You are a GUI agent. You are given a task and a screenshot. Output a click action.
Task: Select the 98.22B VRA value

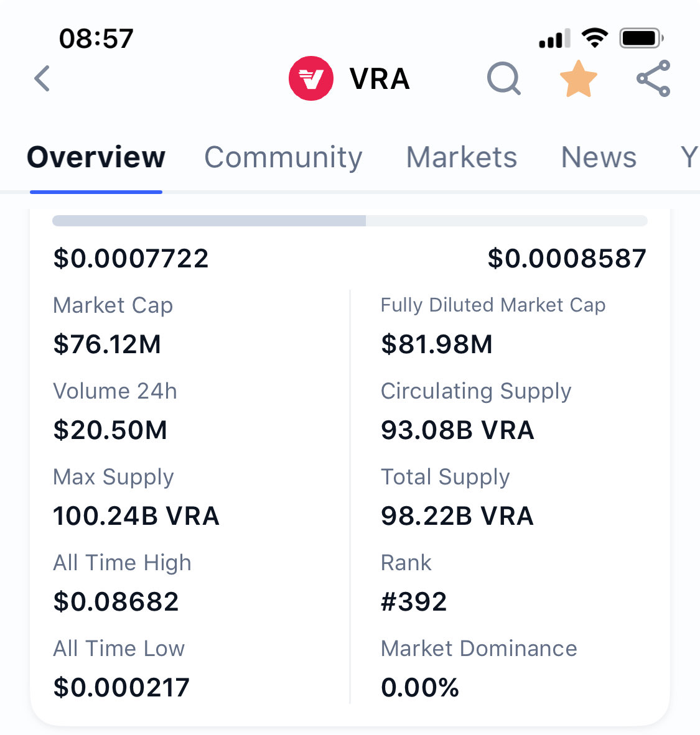point(457,515)
